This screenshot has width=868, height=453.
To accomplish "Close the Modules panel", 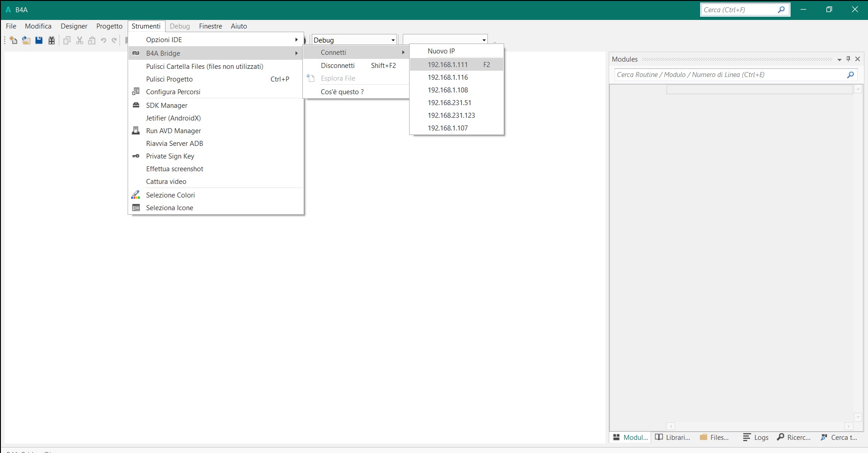I will (858, 59).
